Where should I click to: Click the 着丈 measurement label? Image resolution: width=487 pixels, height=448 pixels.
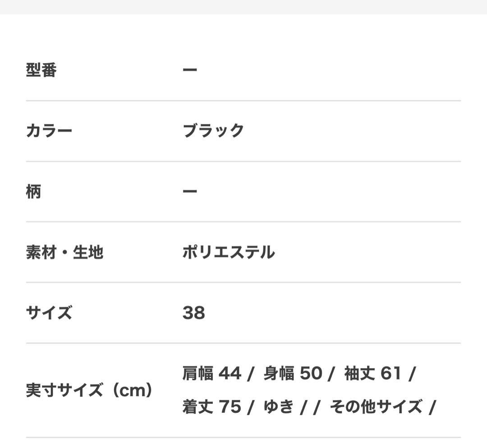click(198, 407)
